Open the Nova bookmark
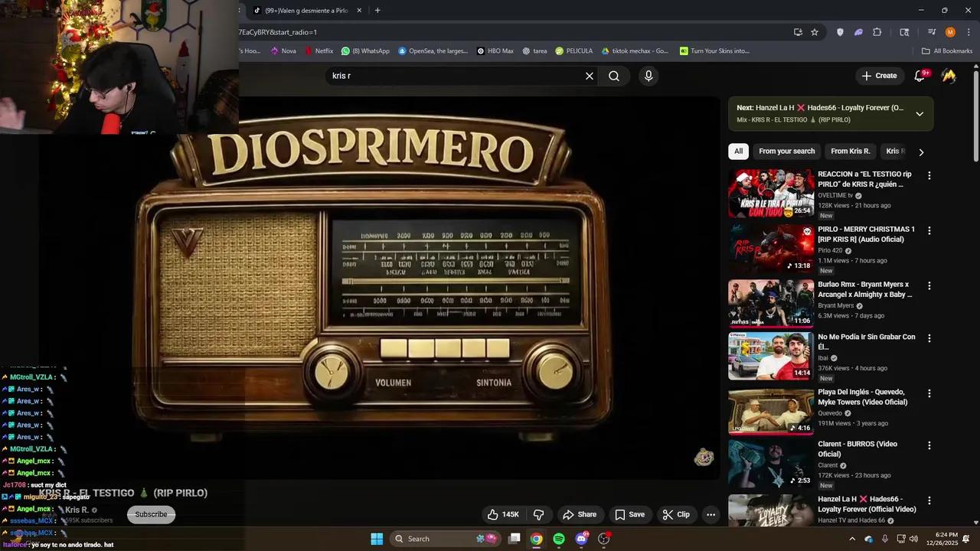This screenshot has height=551, width=980. [283, 51]
